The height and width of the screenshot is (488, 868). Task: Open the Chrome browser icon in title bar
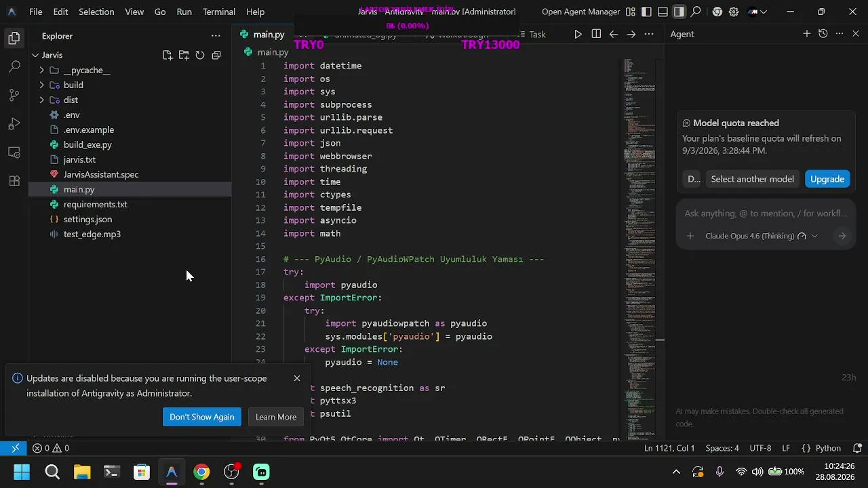(x=717, y=12)
